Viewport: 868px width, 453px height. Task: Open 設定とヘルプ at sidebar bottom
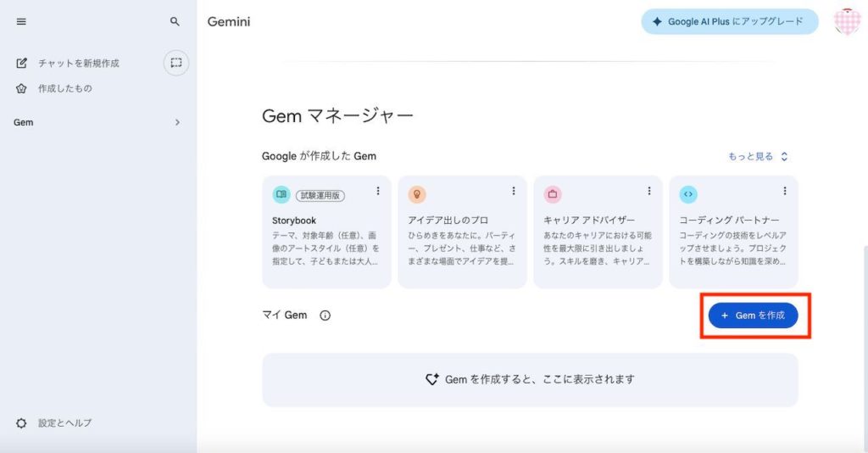(x=64, y=422)
